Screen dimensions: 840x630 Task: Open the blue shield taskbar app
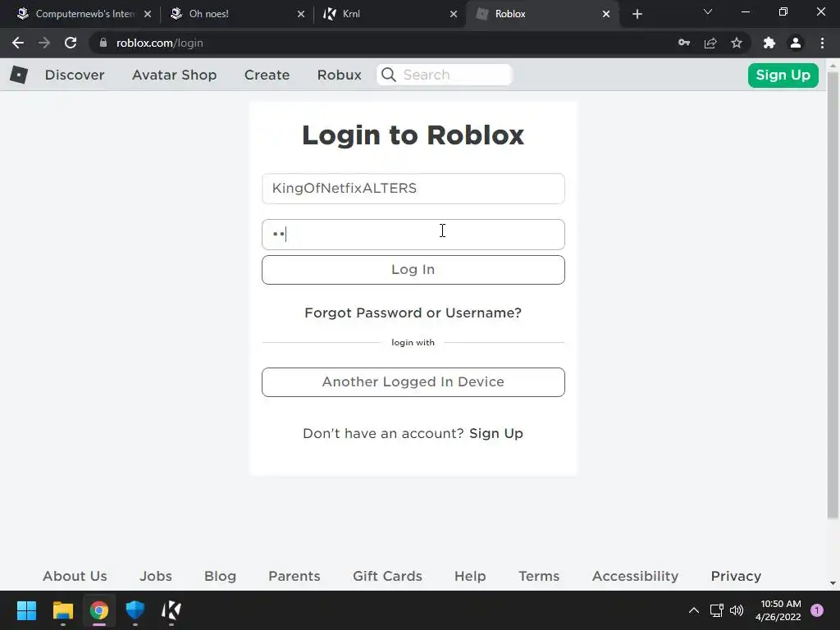pyautogui.click(x=135, y=610)
